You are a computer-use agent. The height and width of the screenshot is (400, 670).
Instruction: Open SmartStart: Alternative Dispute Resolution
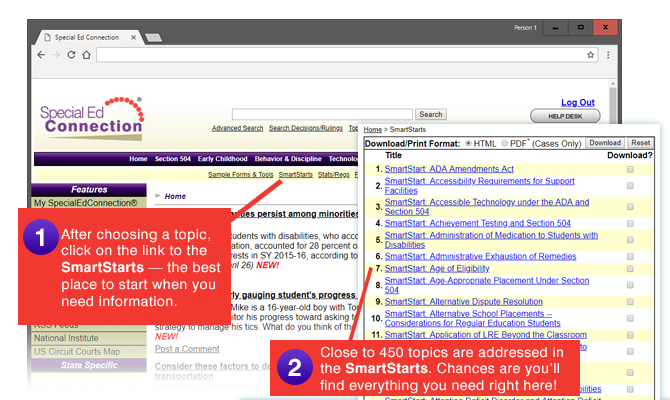(464, 302)
